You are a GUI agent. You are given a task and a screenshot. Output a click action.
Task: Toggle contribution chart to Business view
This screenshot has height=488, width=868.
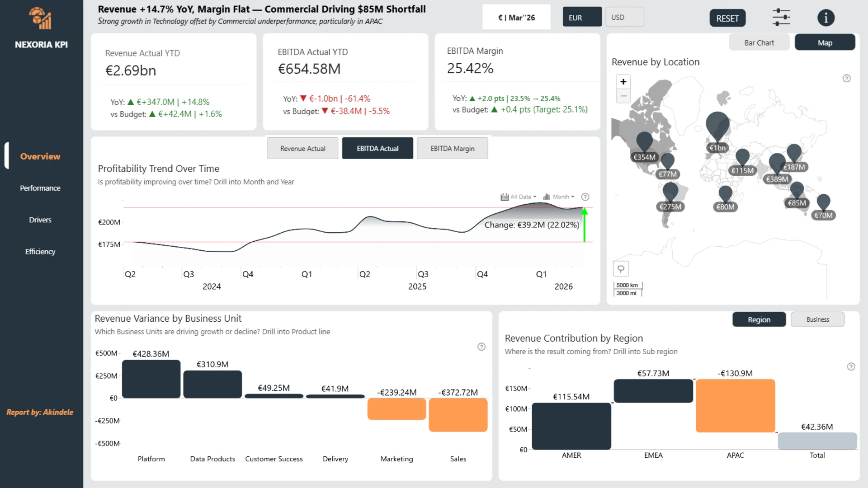[817, 319]
